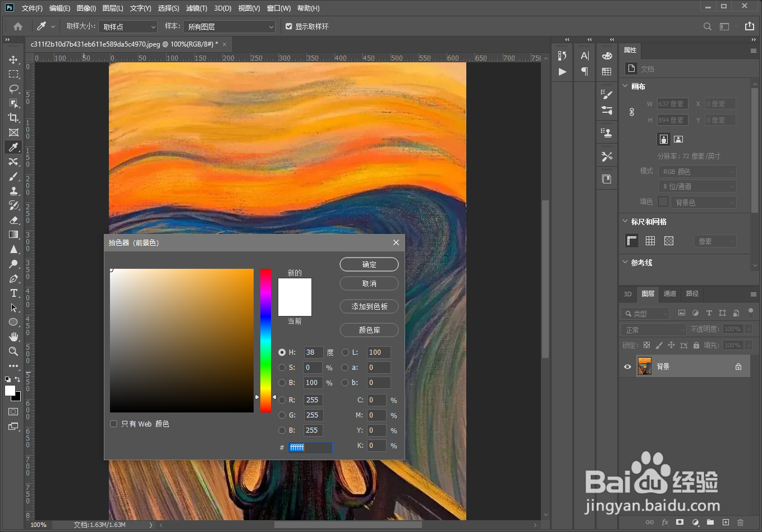
Task: Select the Rectangular Marquee tool
Action: coord(13,74)
